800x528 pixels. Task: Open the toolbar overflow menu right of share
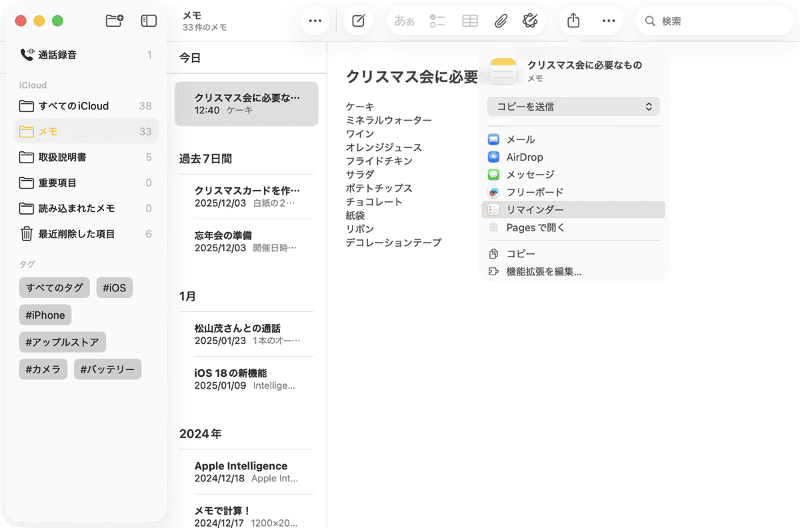click(x=608, y=21)
